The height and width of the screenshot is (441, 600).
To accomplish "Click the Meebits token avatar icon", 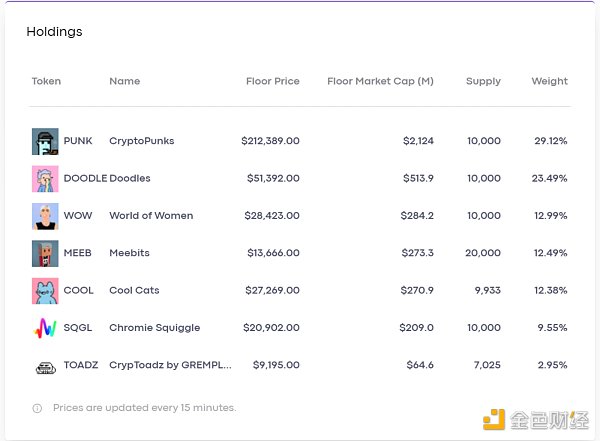I will point(45,253).
